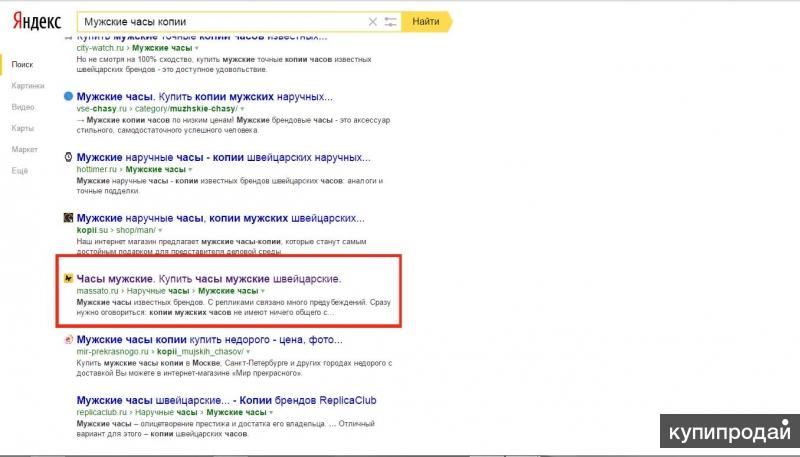Click snippet text 'Наш интернет магазин предлагает мужские часы-копии'
The width and height of the screenshot is (800, 457).
[179, 242]
